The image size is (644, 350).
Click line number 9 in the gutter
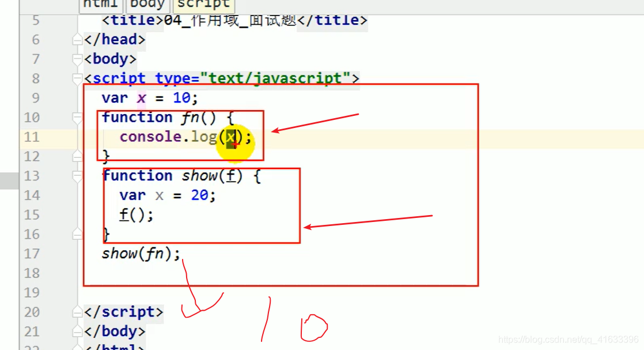tap(36, 98)
